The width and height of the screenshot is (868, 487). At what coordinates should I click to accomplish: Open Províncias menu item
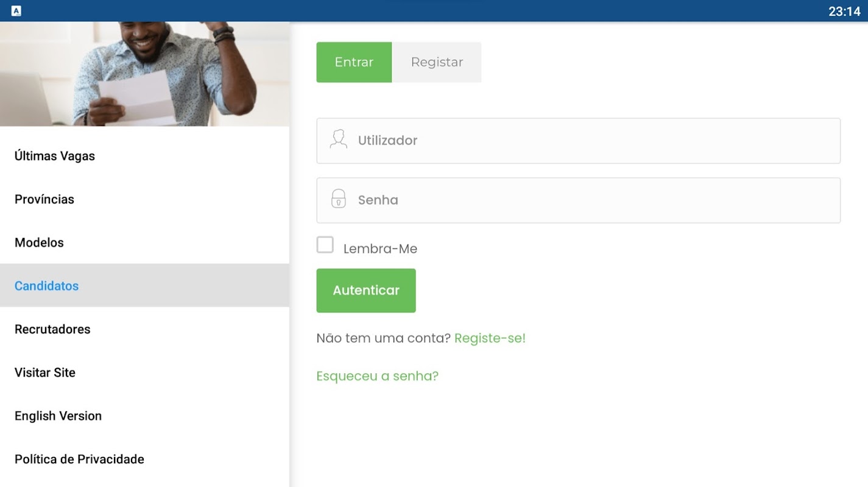point(144,199)
